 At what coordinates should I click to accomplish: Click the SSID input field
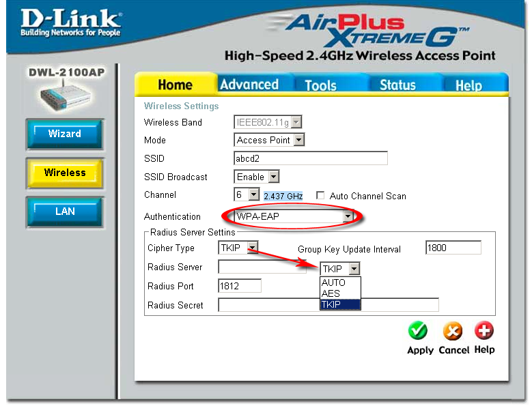click(x=311, y=158)
